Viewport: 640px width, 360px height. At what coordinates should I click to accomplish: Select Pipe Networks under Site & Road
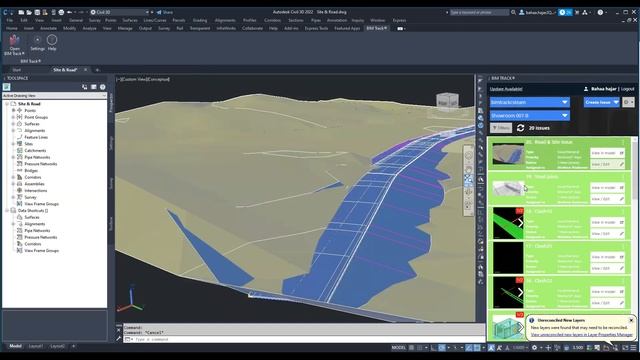pyautogui.click(x=37, y=158)
